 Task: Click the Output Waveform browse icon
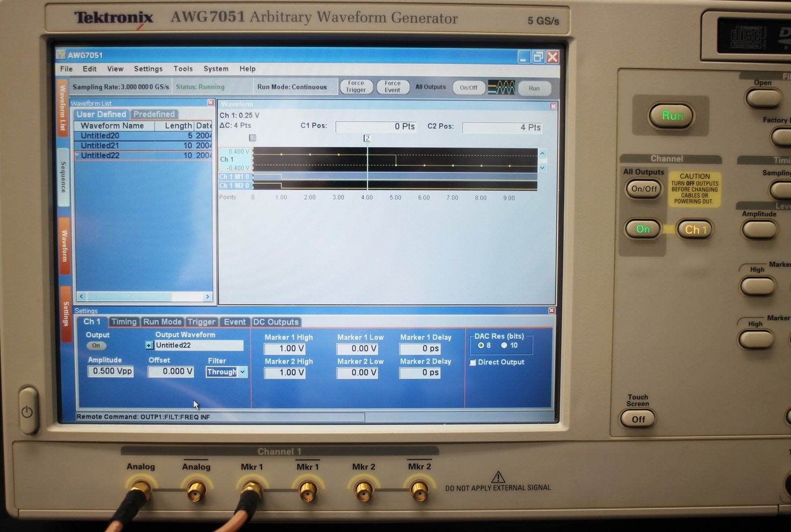pos(149,345)
